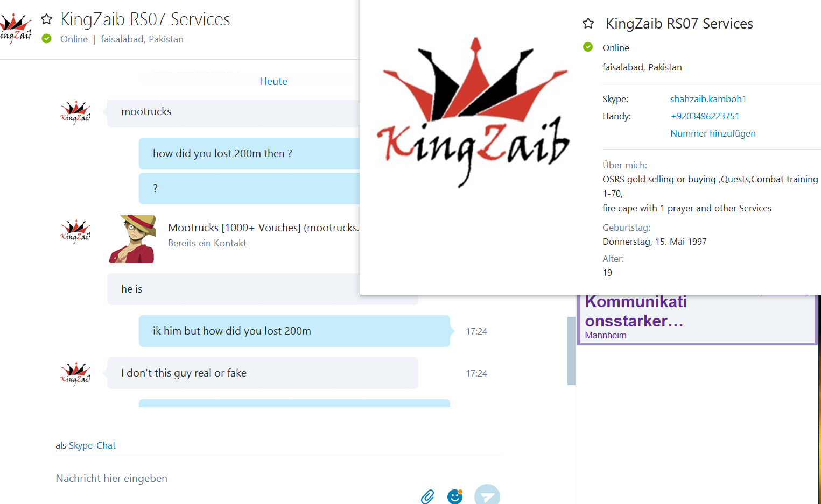Open the Mootrucks contact card avatar
The width and height of the screenshot is (821, 504).
132,239
